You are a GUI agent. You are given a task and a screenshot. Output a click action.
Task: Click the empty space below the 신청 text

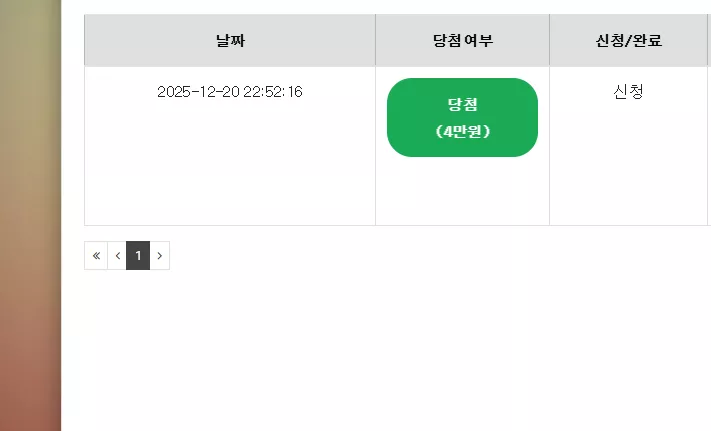coord(628,163)
